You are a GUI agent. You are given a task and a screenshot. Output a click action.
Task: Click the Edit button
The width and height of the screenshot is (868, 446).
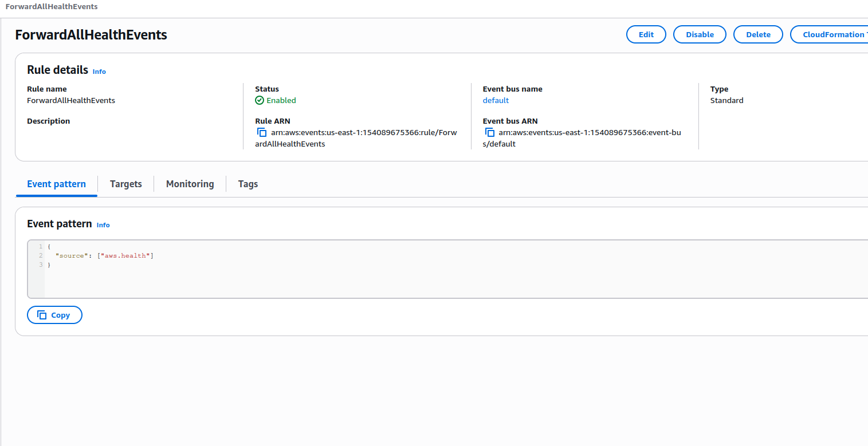(x=646, y=34)
